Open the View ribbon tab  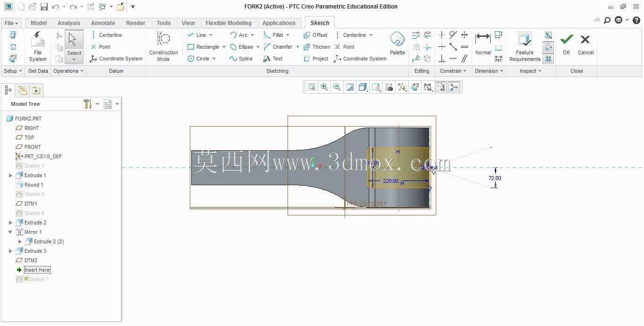pos(188,23)
